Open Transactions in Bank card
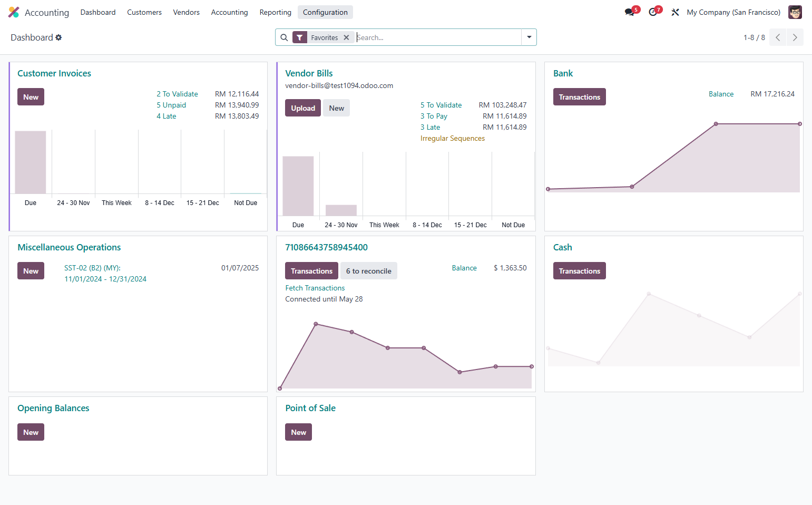Screen dimensions: 812x505 (579, 97)
